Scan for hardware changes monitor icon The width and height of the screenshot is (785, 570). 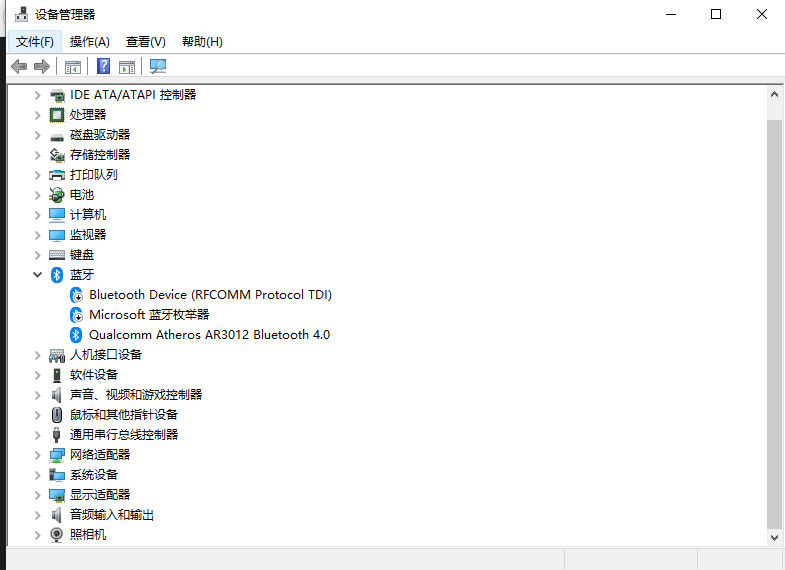(x=158, y=66)
